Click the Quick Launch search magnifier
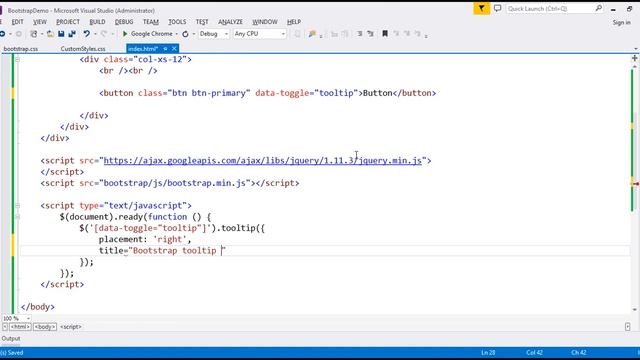This screenshot has height=360, width=640. coord(598,8)
